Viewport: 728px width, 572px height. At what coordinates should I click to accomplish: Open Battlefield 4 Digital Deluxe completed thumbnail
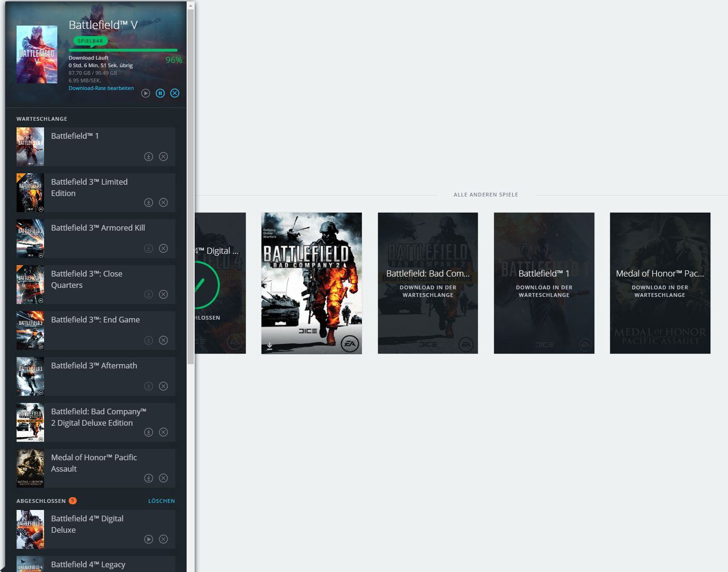click(x=30, y=529)
